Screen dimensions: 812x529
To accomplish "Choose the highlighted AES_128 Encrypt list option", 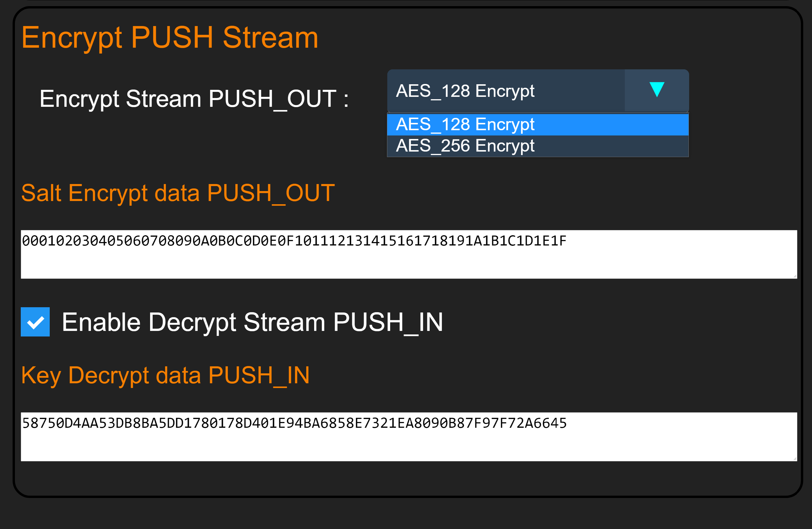I will point(538,125).
